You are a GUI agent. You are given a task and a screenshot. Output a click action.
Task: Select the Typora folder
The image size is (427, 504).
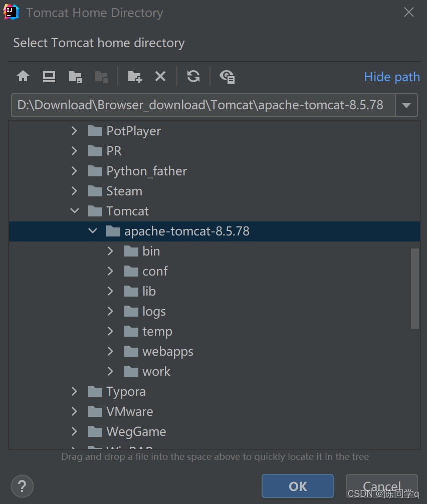[117, 391]
